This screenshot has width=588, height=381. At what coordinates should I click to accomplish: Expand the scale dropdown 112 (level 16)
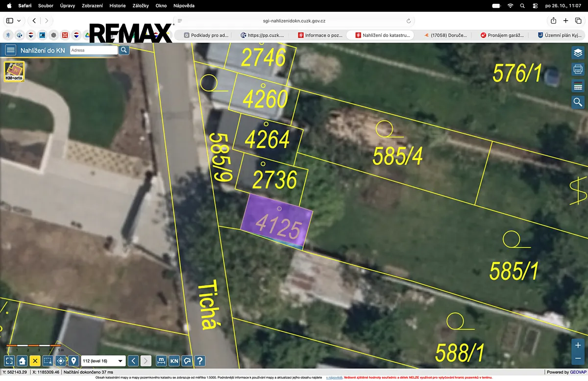[x=103, y=361]
